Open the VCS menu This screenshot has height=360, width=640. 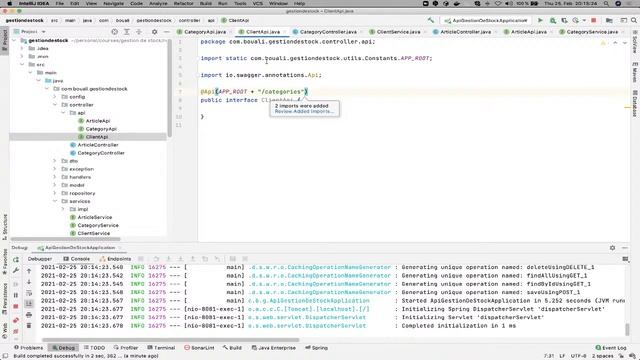tap(258, 3)
